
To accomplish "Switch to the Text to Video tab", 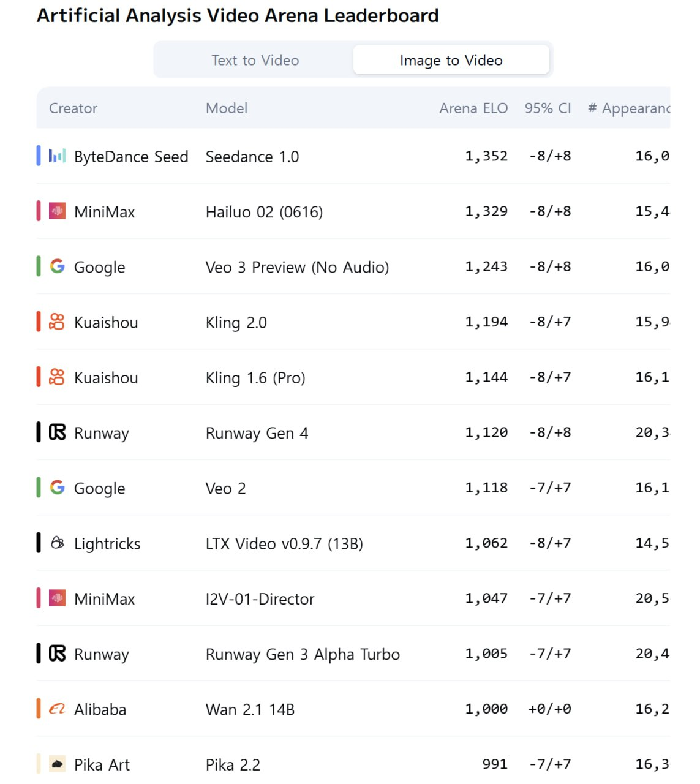I will (x=255, y=60).
